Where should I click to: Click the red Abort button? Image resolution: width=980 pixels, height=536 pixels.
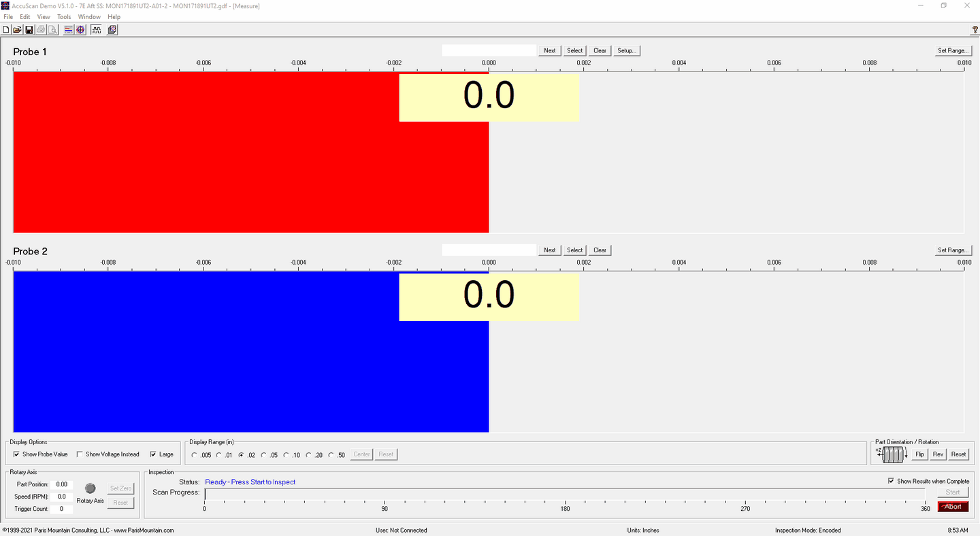[x=953, y=506]
